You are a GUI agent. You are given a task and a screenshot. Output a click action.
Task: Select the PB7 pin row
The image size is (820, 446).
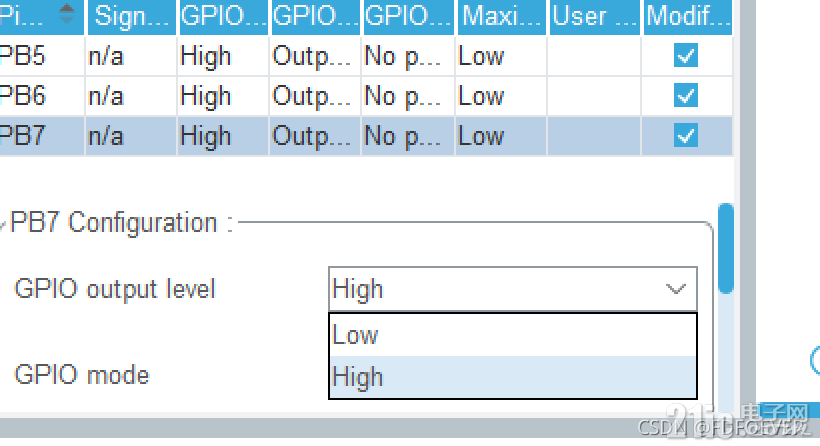22,135
